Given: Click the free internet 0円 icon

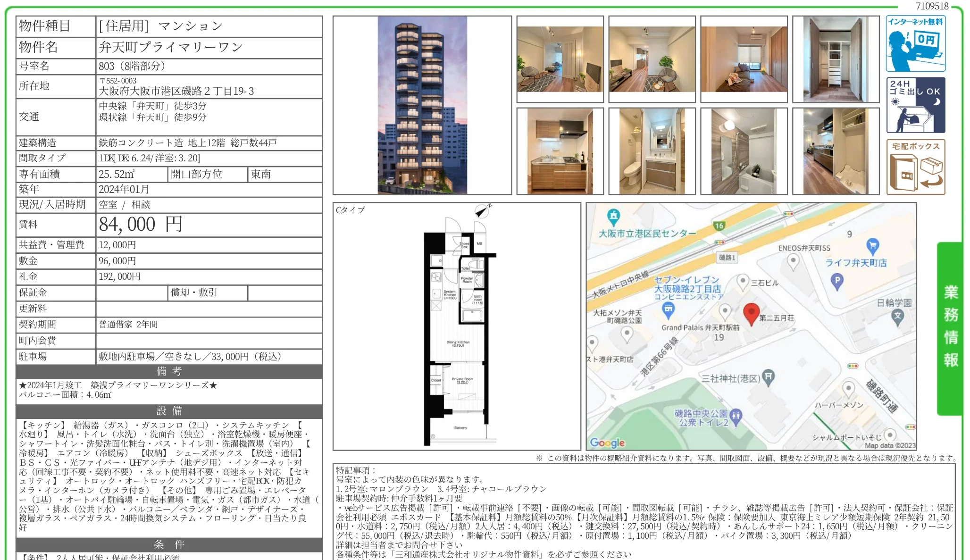Looking at the screenshot, I should pos(915,43).
